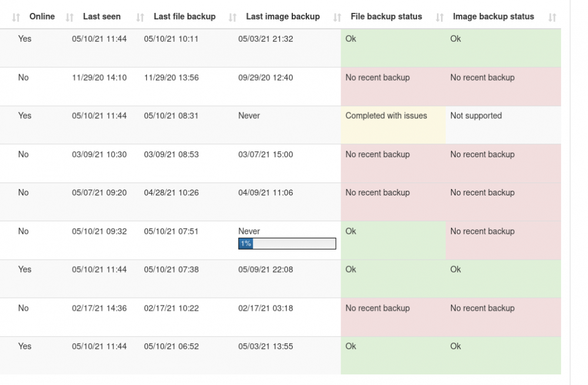The image size is (588, 385).
Task: Click sort arrows right of File backup status
Action: pos(439,17)
